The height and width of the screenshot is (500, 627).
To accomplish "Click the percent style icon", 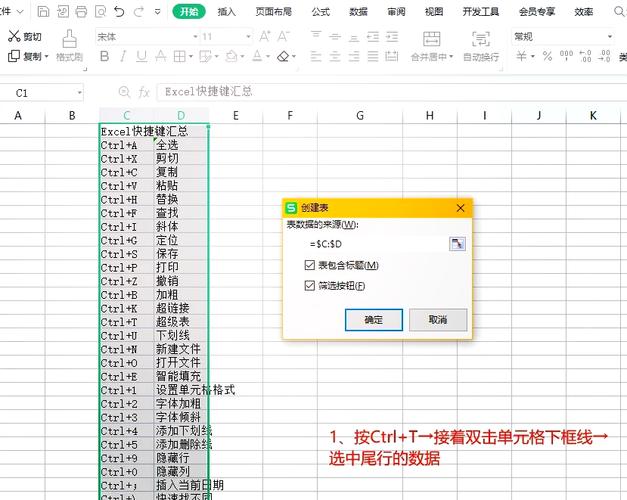I will (547, 56).
